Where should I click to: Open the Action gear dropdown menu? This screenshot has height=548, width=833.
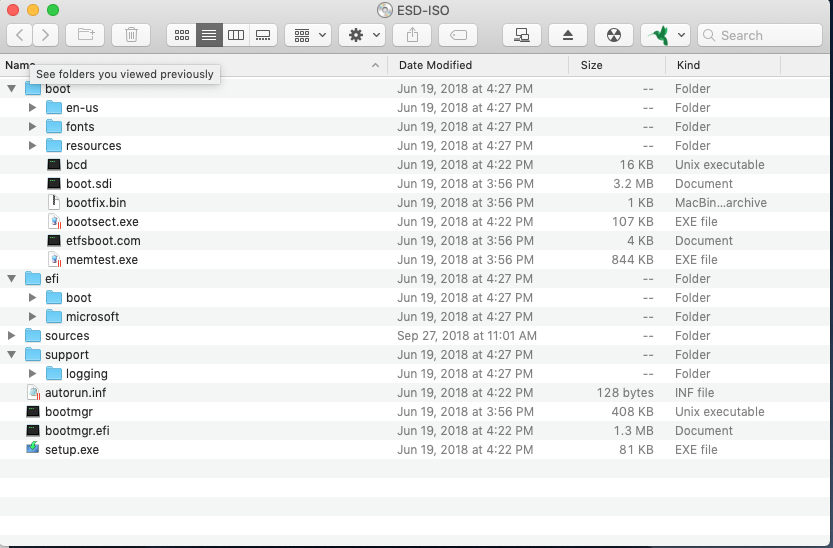[x=361, y=35]
